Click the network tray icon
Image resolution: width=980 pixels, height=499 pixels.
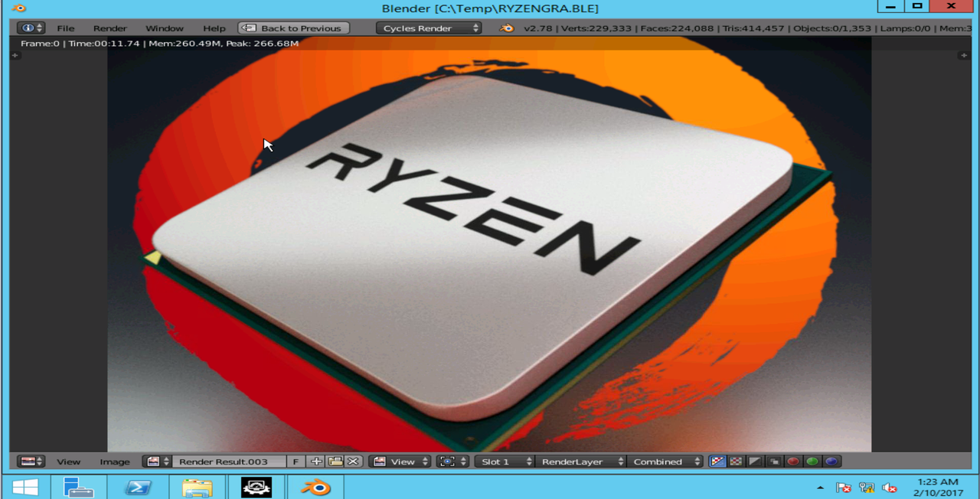pos(867,488)
